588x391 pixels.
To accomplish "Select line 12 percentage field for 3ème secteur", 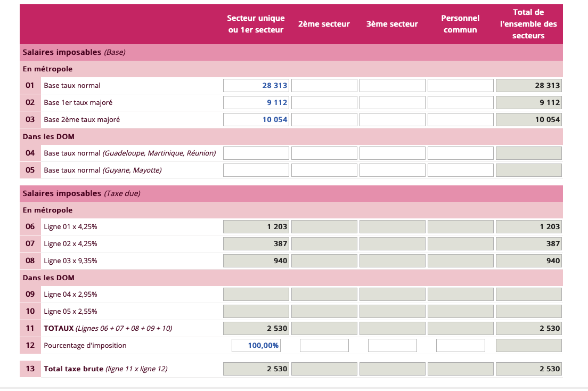I will tap(392, 345).
